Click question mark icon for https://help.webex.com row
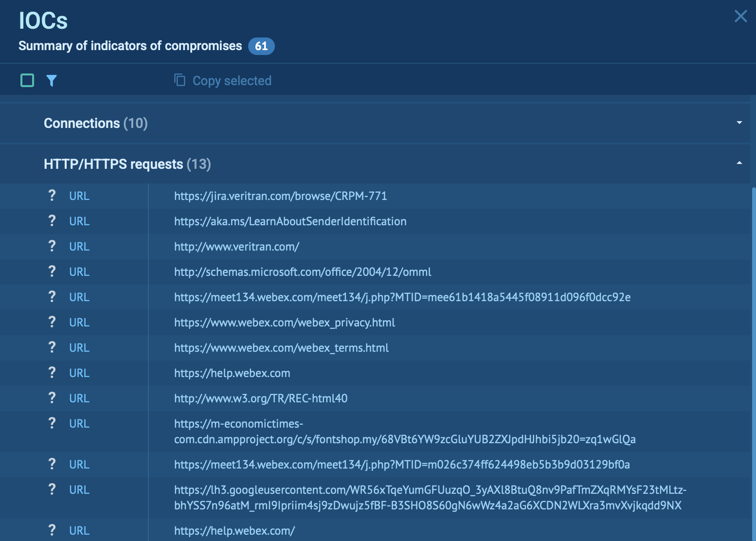The image size is (756, 541). click(x=52, y=373)
